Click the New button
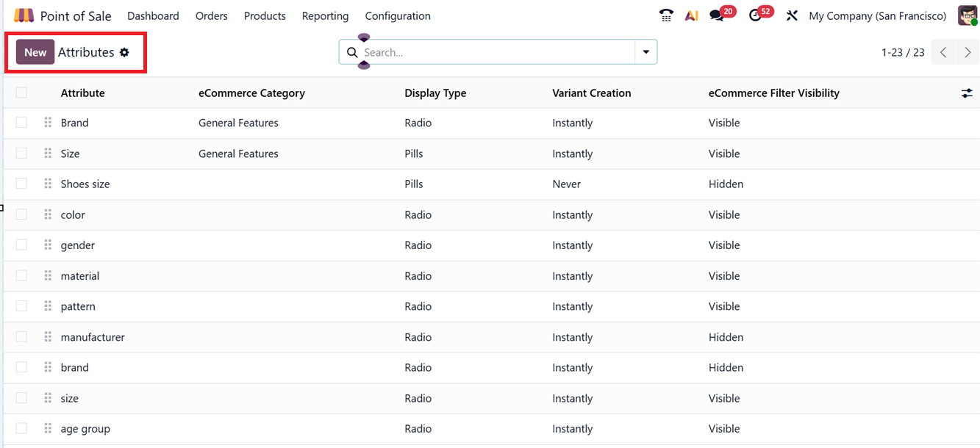This screenshot has width=980, height=448. (35, 52)
